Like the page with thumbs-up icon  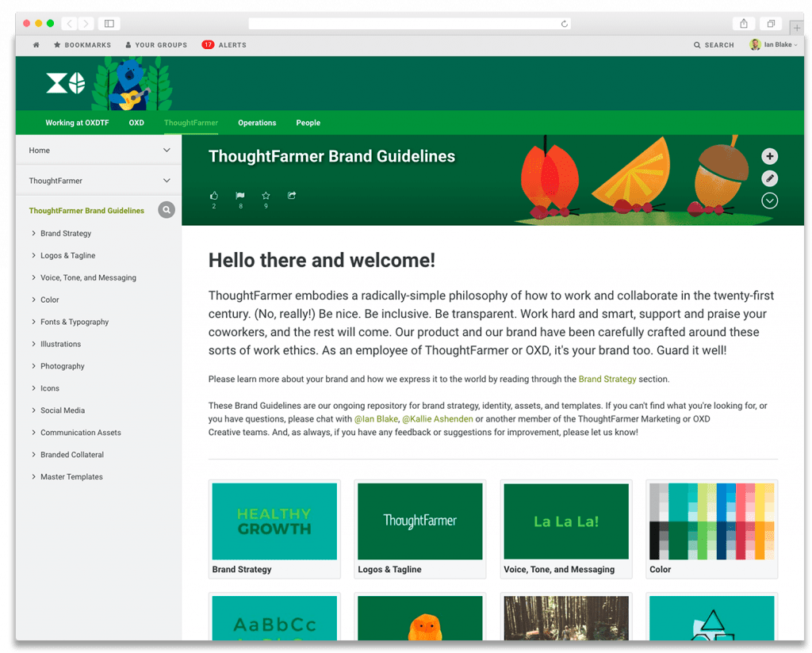214,196
